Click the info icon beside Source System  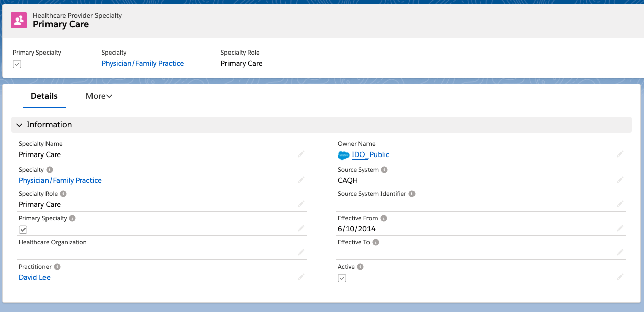(385, 170)
